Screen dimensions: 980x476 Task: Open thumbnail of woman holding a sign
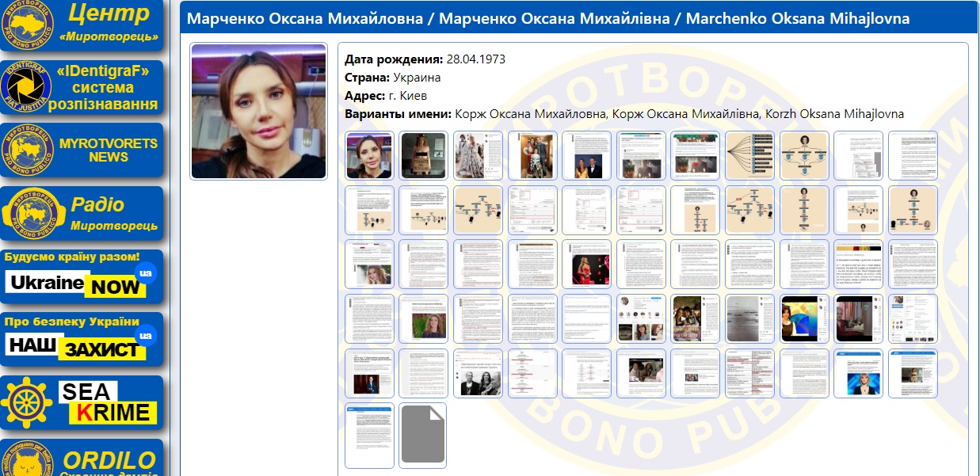click(423, 155)
